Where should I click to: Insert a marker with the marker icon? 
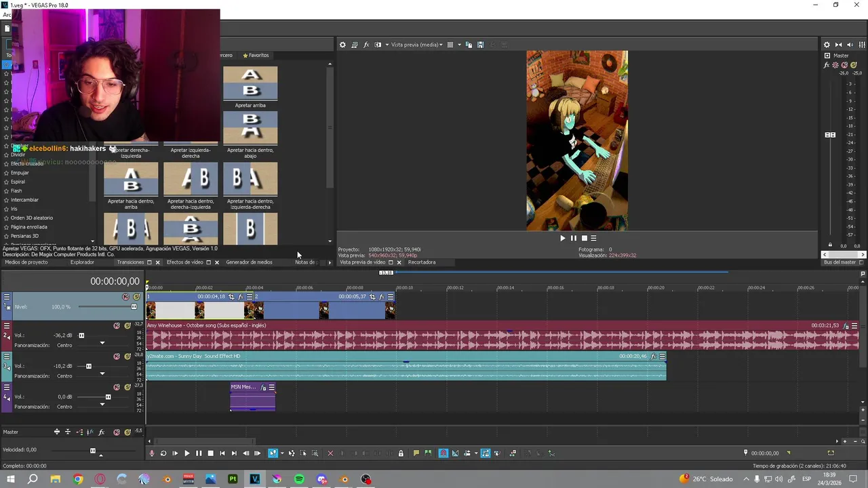(416, 453)
